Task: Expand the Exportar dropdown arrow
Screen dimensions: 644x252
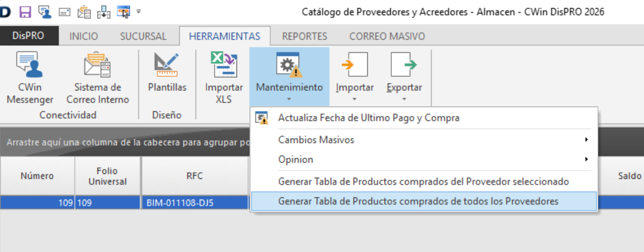Action: coord(404,99)
